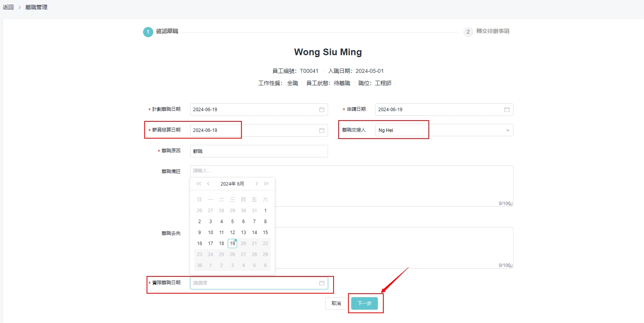Image resolution: width=644 pixels, height=323 pixels.
Task: Go to previous month in date picker
Action: (x=209, y=184)
